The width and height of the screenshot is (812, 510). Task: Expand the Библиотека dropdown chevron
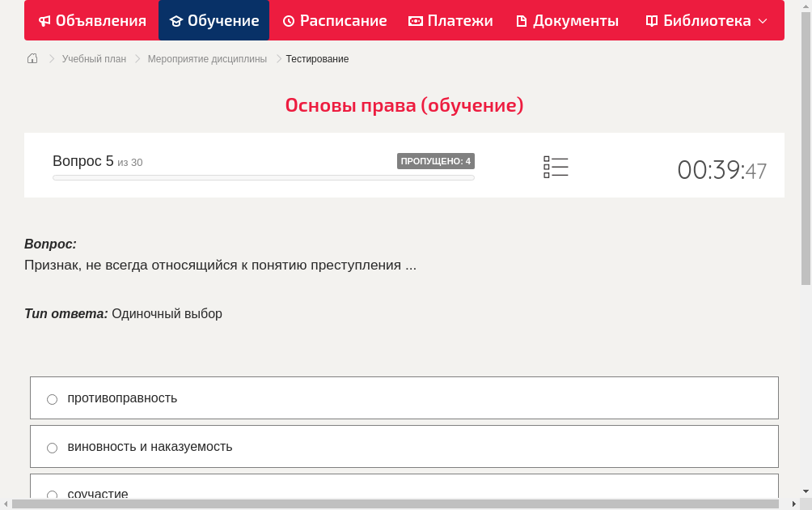(x=763, y=20)
